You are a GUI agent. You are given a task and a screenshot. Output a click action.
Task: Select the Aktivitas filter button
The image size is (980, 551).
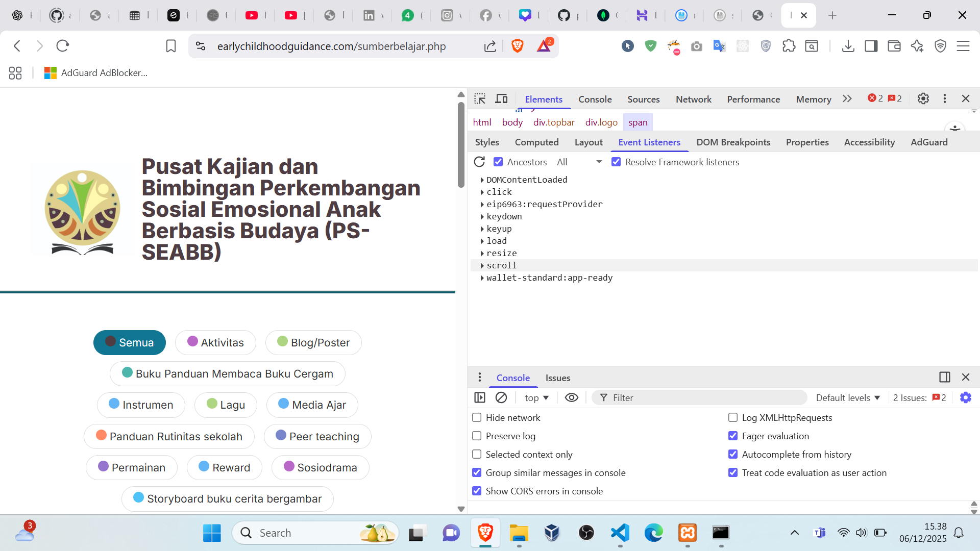coord(215,342)
